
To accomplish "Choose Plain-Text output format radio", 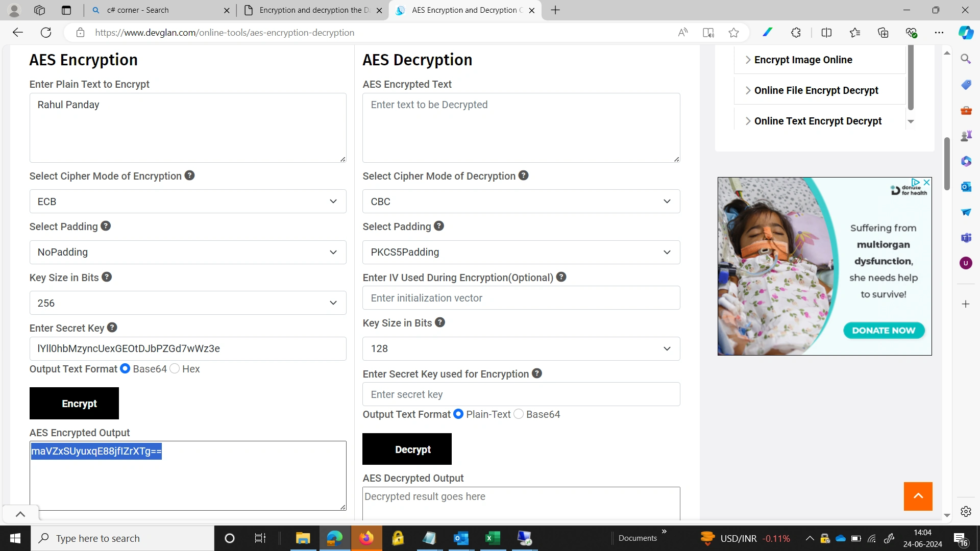I will pos(458,414).
